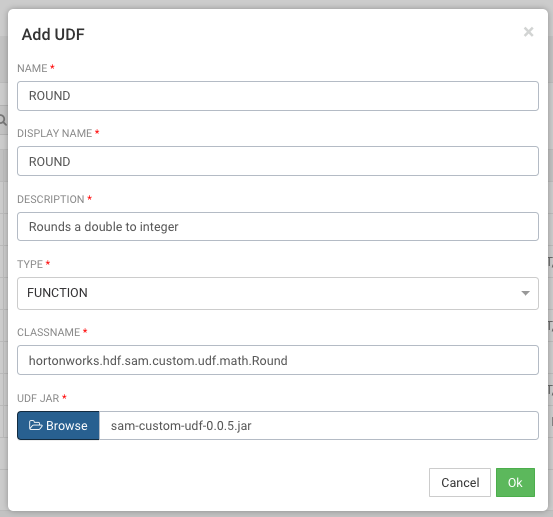The height and width of the screenshot is (517, 553).
Task: Click the TYPE label
Action: [30, 264]
